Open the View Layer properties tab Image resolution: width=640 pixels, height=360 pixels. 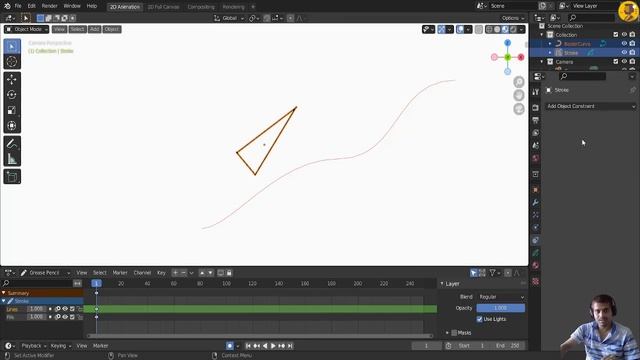click(536, 133)
